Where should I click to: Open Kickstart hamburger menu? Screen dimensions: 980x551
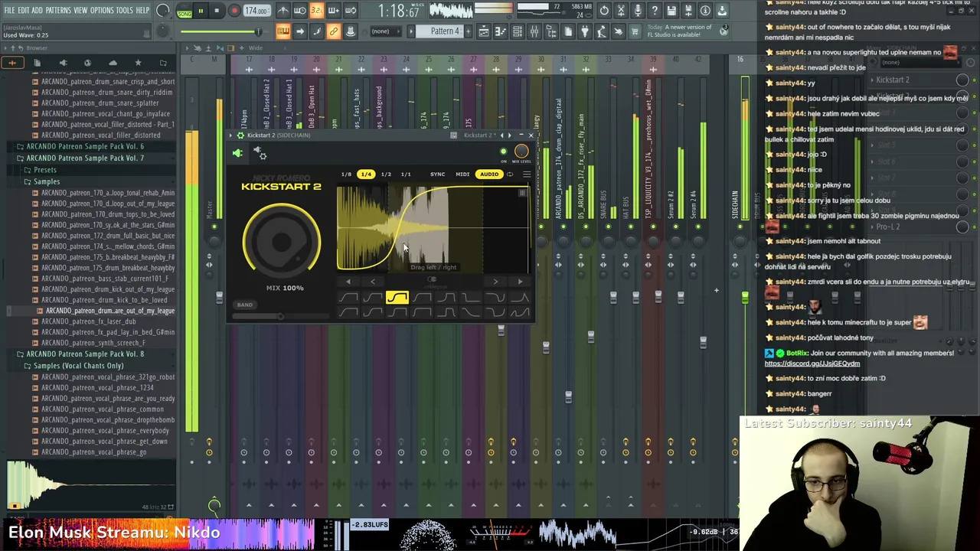click(x=527, y=174)
